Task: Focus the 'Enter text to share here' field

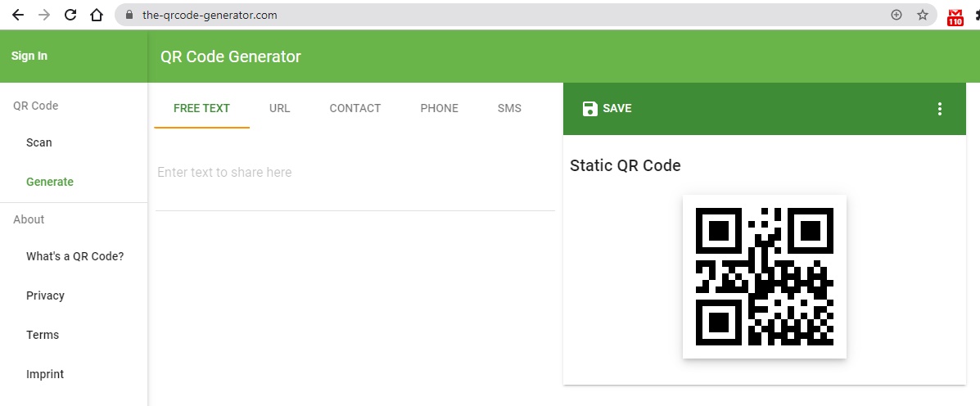Action: [355, 173]
